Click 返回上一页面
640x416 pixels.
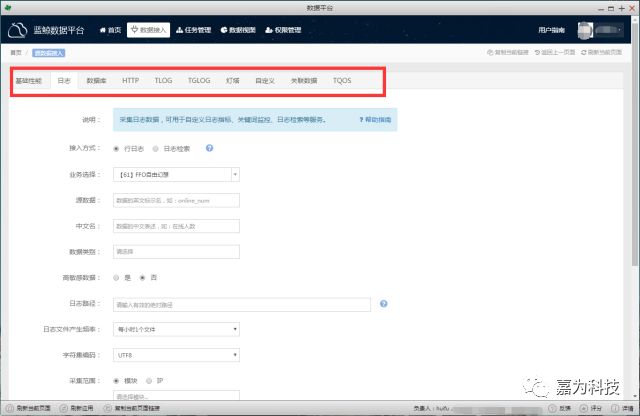(555, 52)
